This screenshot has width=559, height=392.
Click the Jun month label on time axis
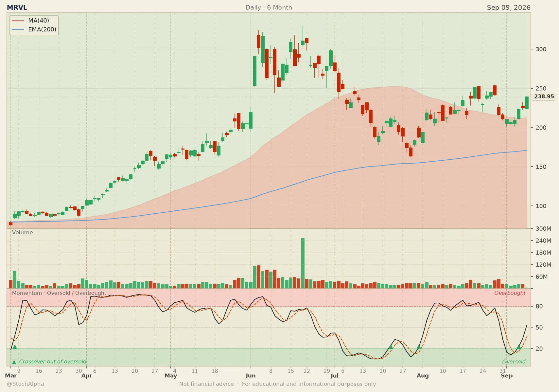[x=251, y=376]
